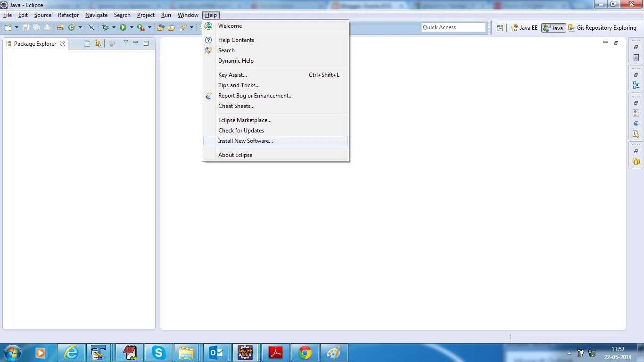
Task: Open Outlook from the taskbar
Action: coord(217,353)
